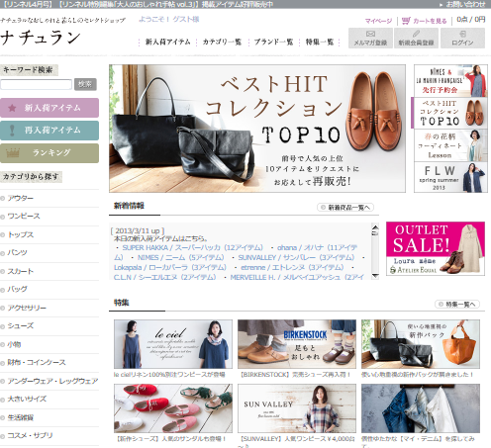Click the pencil icon on 新規会員登録 button
491x448 pixels.
[x=416, y=34]
